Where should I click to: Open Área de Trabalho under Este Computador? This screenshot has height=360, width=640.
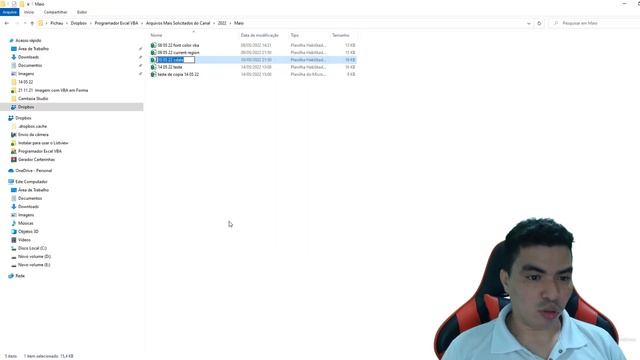click(x=33, y=190)
